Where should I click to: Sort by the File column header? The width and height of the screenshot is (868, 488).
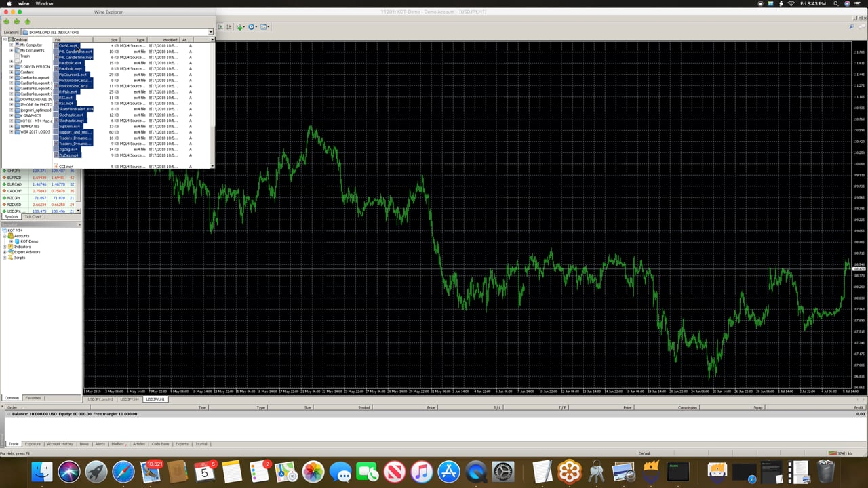[x=73, y=40]
